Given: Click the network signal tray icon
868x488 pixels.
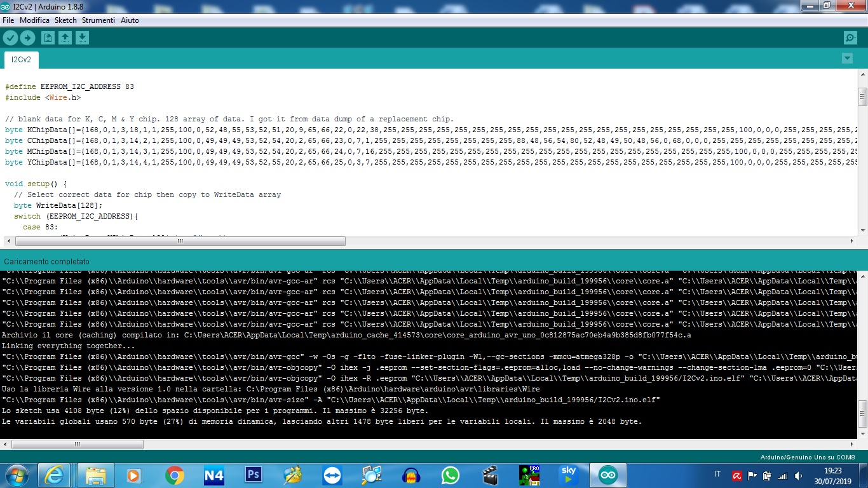Looking at the screenshot, I should tap(783, 475).
